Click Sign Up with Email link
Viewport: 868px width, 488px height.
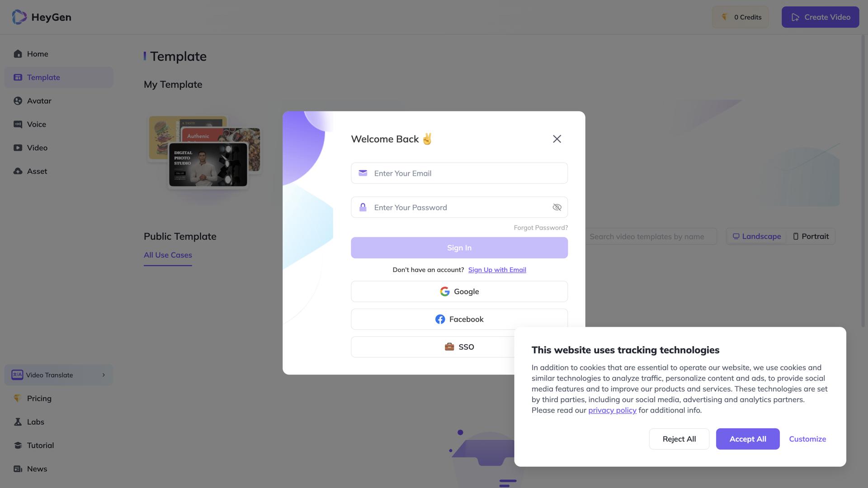pos(497,270)
